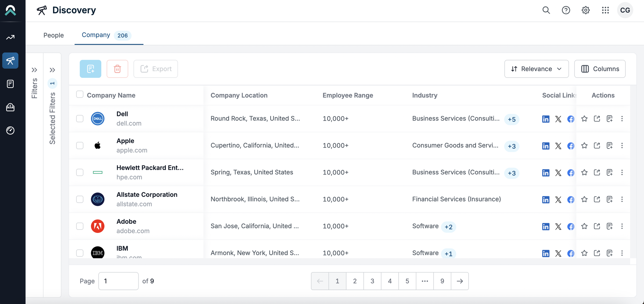Expand Apple's +3 industries badge
The height and width of the screenshot is (304, 644).
512,146
